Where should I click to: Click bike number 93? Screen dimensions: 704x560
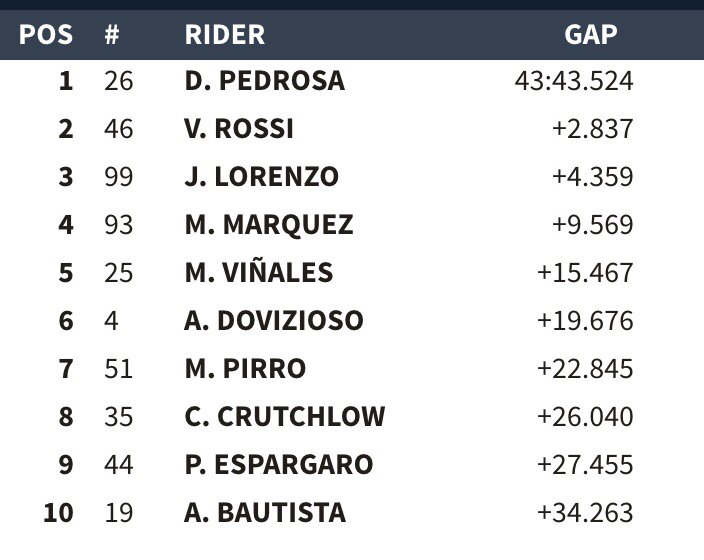[119, 225]
